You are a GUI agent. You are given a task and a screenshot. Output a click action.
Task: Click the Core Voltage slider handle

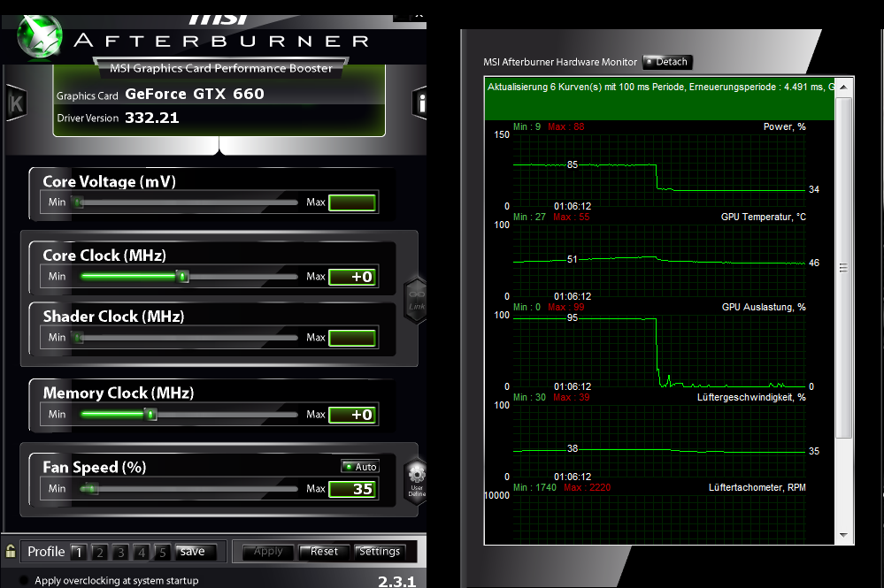[x=79, y=202]
